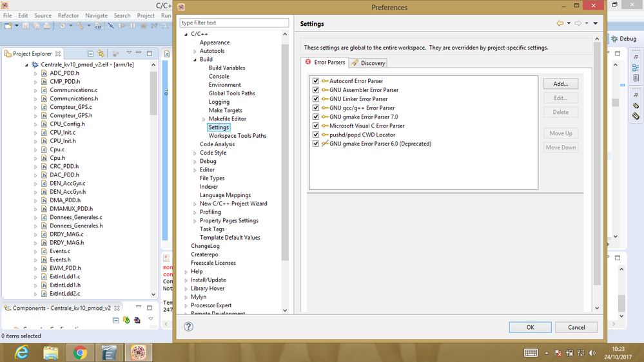The height and width of the screenshot is (362, 644).
Task: Switch to the Discovery tab
Action: [368, 62]
